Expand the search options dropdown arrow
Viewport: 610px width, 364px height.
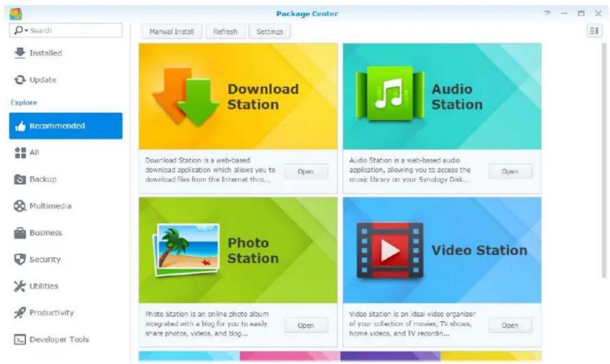[x=26, y=30]
